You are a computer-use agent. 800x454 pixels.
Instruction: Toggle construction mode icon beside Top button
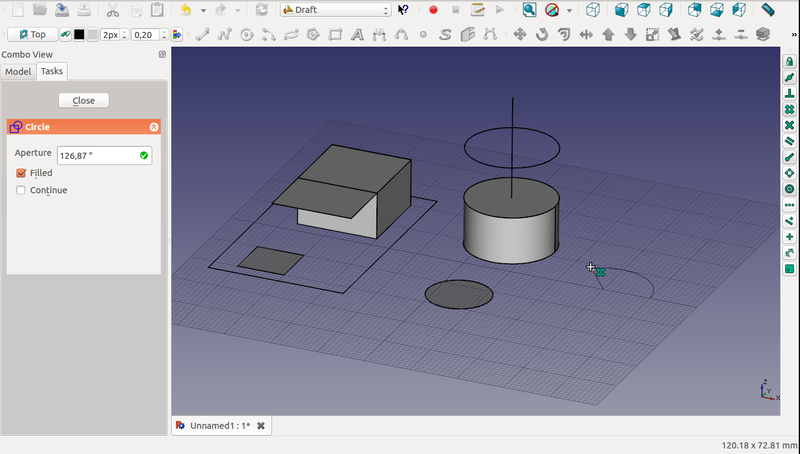tap(65, 34)
